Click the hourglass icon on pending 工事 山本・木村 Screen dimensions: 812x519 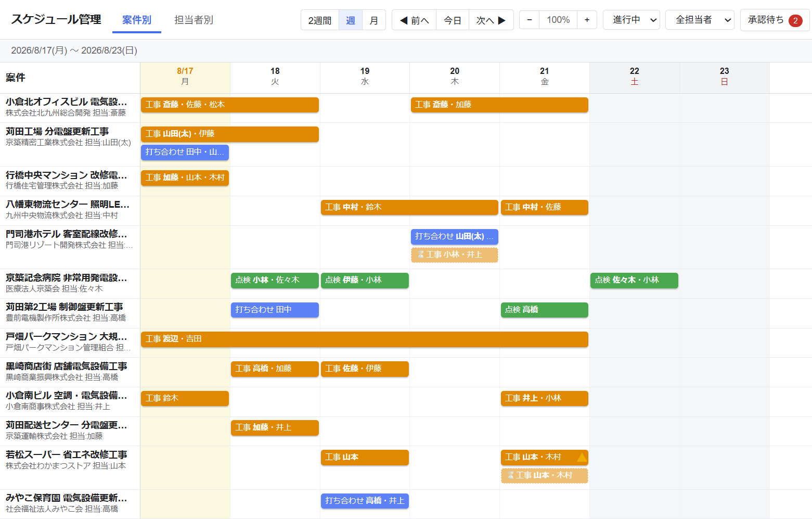[x=511, y=475]
